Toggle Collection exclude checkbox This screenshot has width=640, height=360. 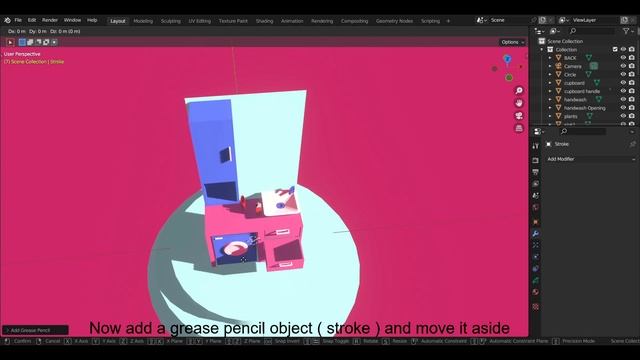[x=615, y=49]
